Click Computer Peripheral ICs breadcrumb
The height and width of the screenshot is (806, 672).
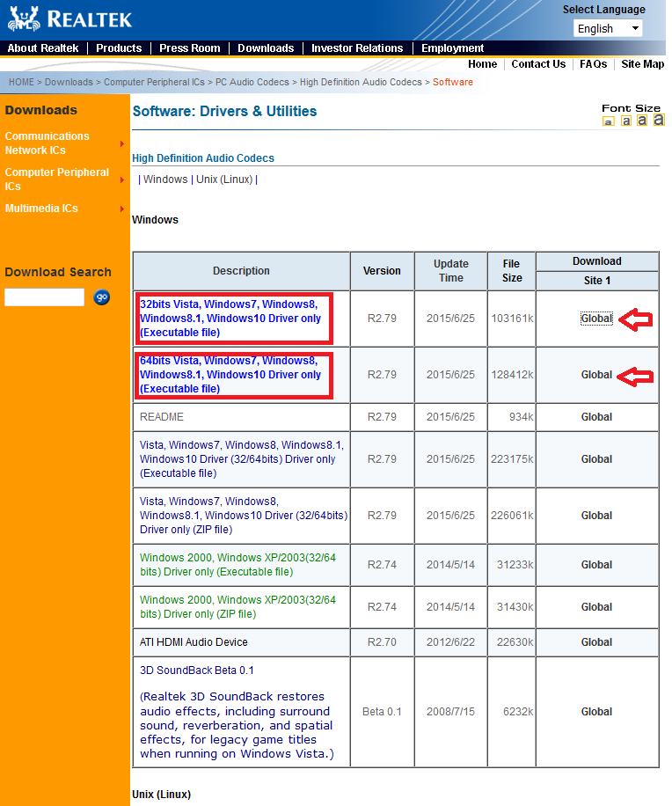[154, 82]
